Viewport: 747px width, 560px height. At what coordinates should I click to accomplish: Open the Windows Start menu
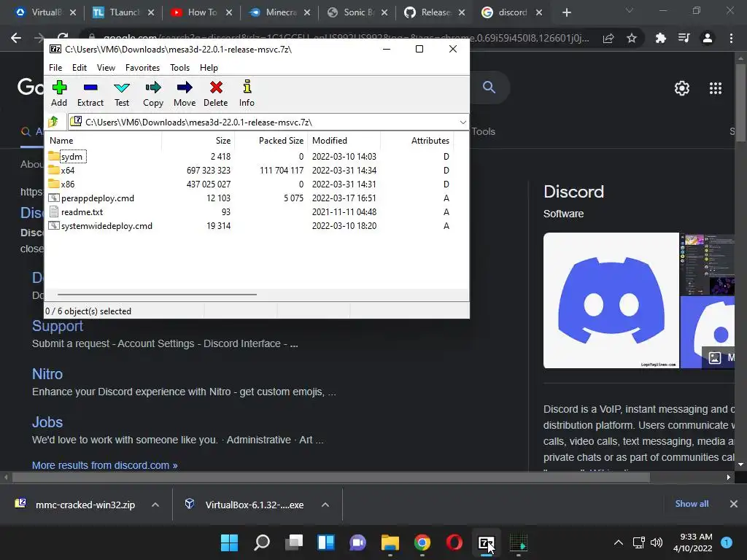pos(229,542)
